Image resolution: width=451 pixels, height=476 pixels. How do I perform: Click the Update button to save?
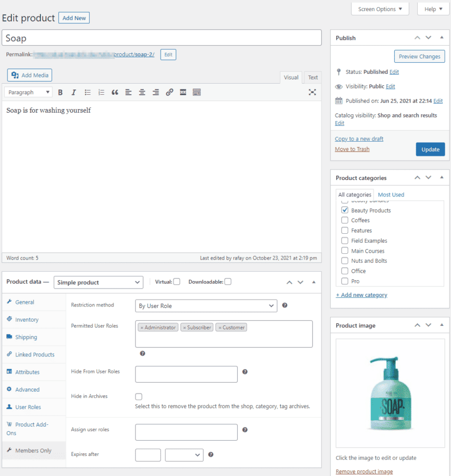[x=430, y=149]
